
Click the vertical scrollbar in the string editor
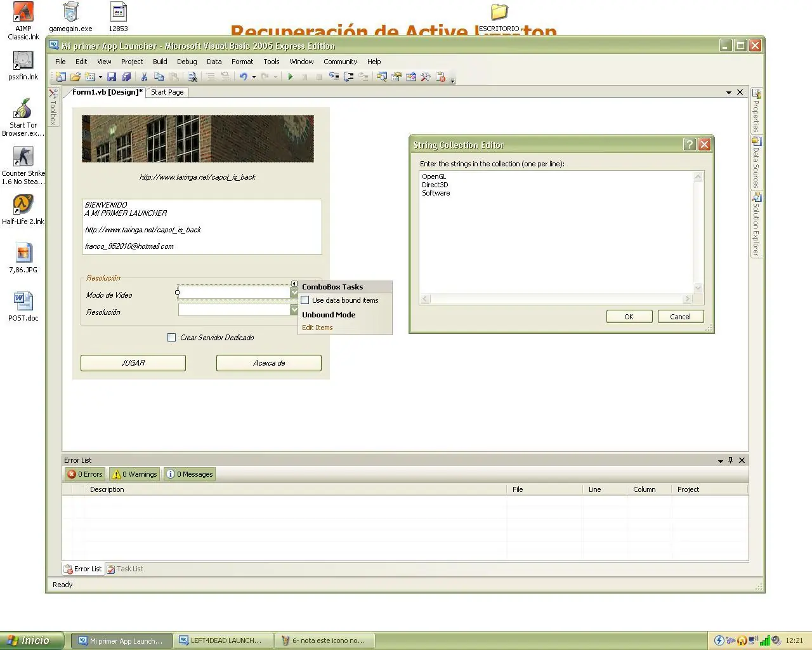[x=698, y=232]
